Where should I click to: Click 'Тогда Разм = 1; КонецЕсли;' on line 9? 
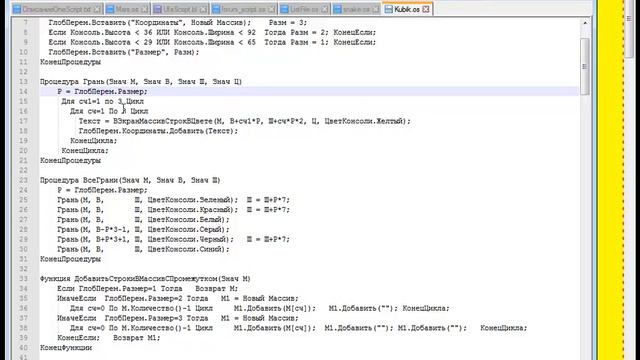[x=320, y=42]
